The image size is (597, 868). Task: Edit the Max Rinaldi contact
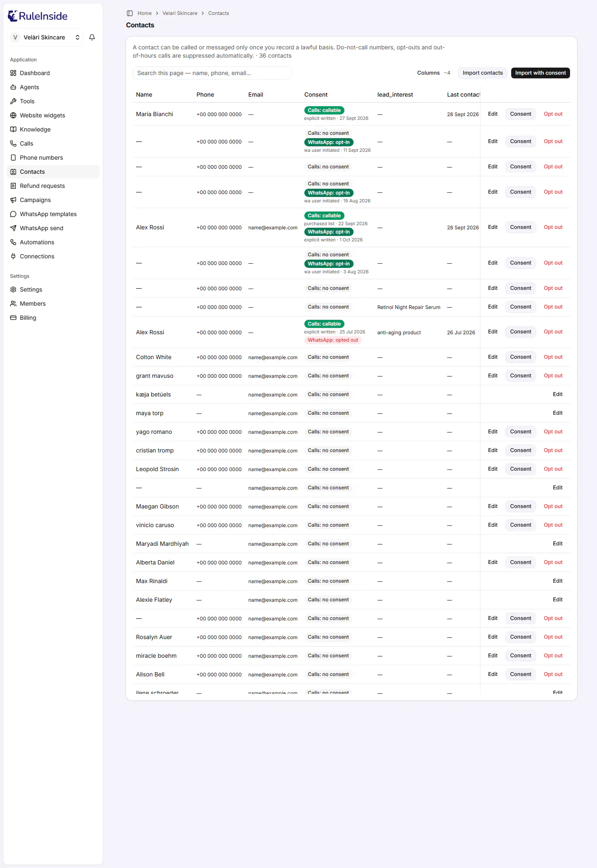[x=558, y=581]
